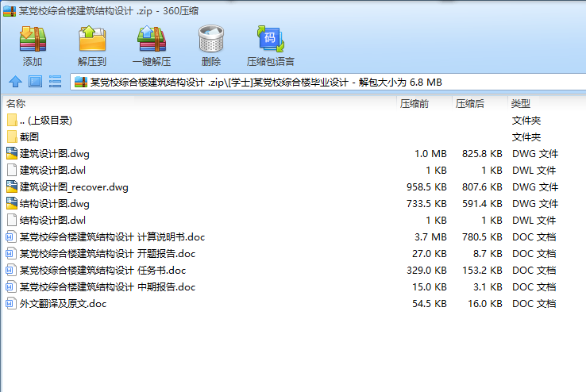Select 建筑设计图_recover.dwg file icon
This screenshot has width=586, height=392.
(x=12, y=186)
